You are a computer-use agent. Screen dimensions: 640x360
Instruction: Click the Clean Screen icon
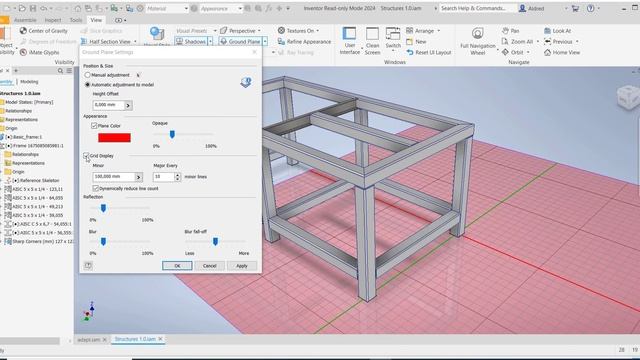(372, 33)
